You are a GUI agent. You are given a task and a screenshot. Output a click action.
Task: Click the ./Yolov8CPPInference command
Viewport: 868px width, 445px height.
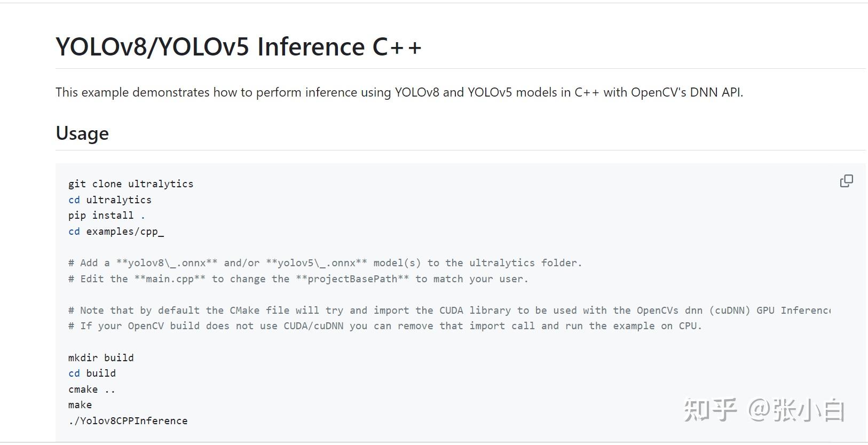(x=128, y=420)
